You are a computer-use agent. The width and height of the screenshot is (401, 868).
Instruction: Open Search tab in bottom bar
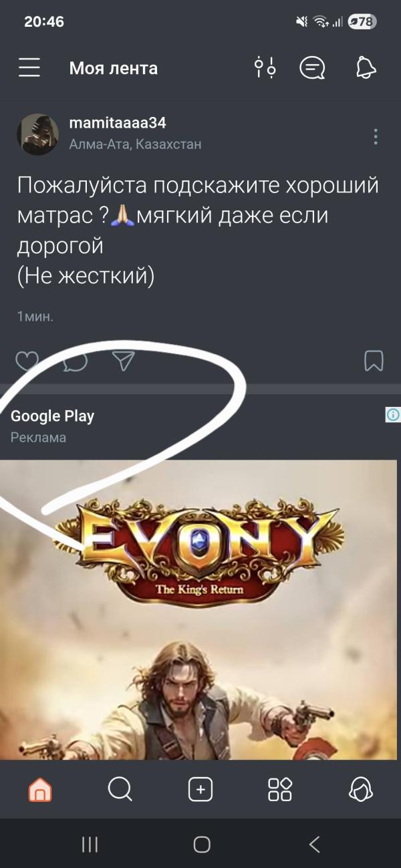click(120, 790)
